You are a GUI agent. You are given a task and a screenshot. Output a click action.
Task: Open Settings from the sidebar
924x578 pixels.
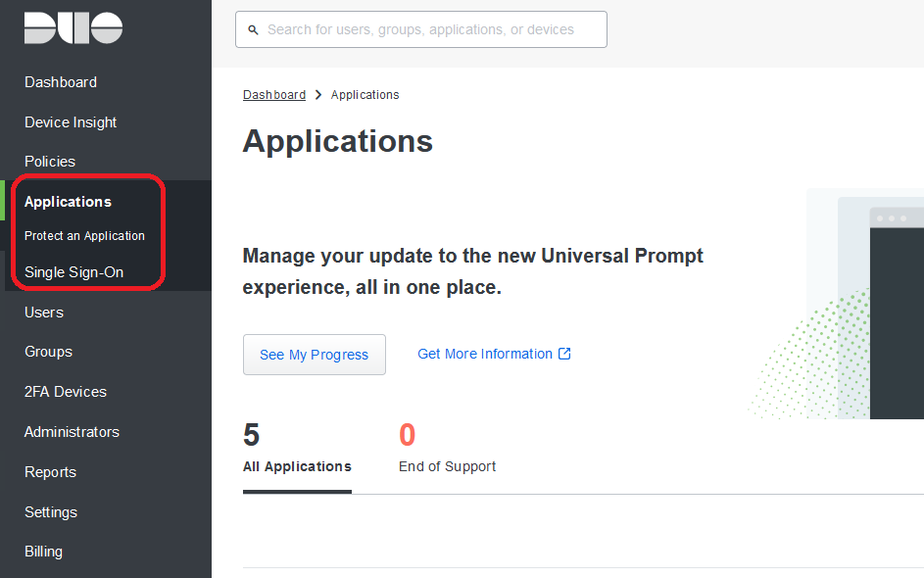point(51,512)
